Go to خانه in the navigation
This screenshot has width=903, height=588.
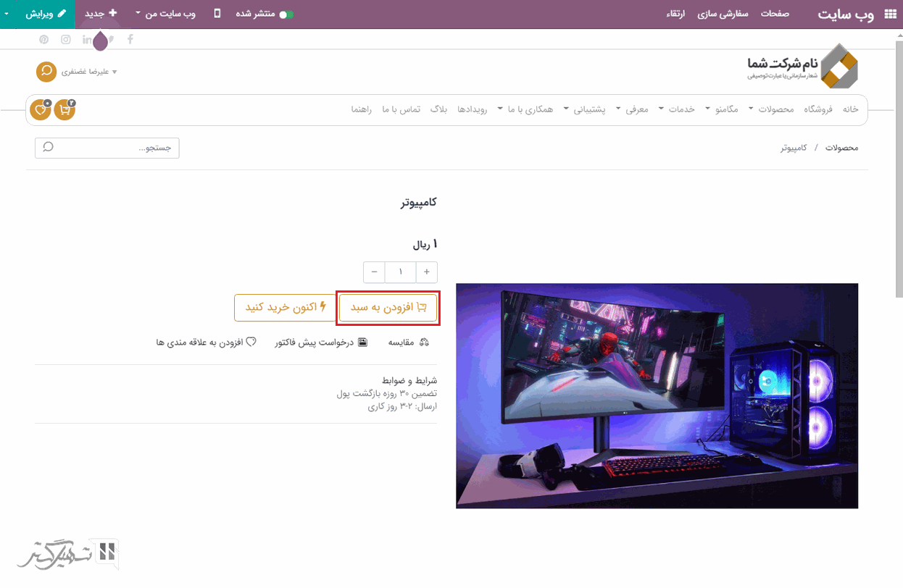[x=850, y=109]
